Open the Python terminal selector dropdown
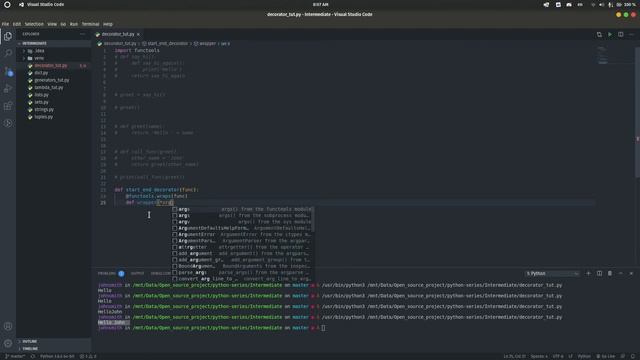640x360 pixels. [551, 273]
